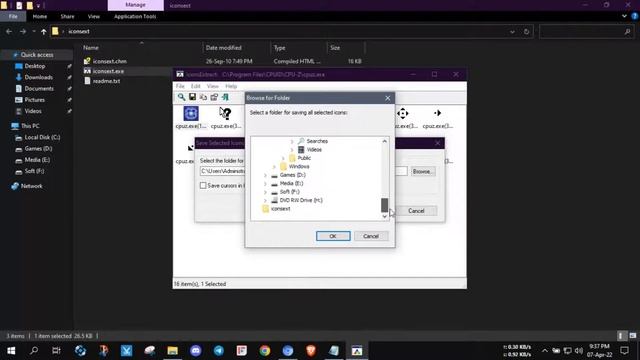Switch Explorer to large icons view
The height and width of the screenshot is (360, 640).
633,336
